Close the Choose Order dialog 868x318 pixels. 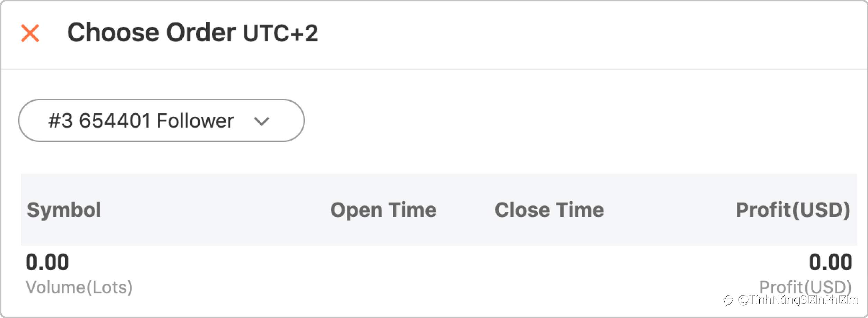30,33
